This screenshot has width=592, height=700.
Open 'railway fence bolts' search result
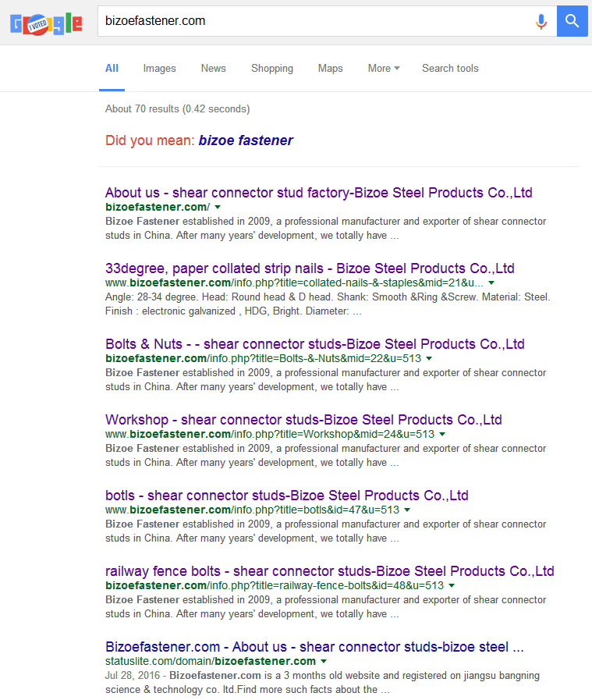pyautogui.click(x=330, y=571)
